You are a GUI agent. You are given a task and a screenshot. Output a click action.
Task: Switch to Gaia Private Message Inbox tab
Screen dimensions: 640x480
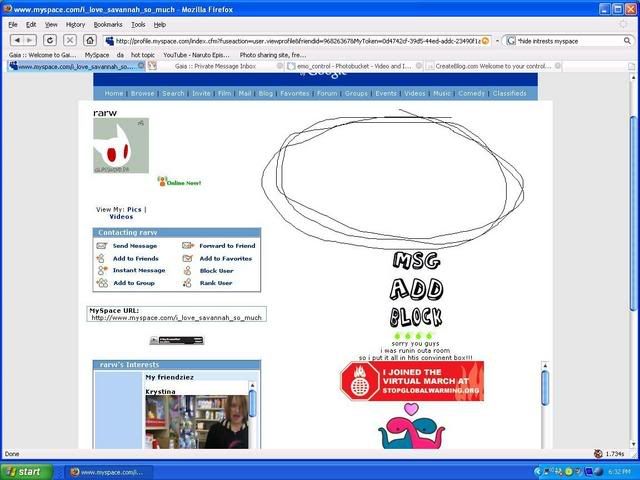pos(216,66)
